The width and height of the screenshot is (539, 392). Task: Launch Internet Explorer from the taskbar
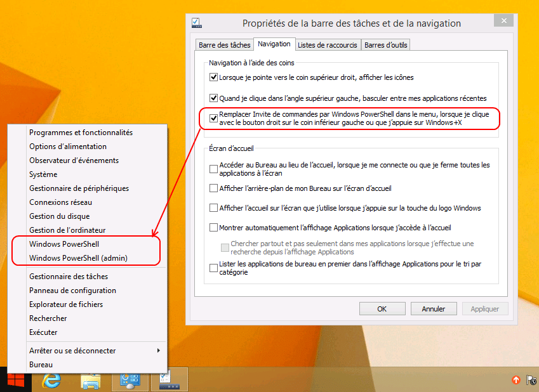pyautogui.click(x=51, y=381)
